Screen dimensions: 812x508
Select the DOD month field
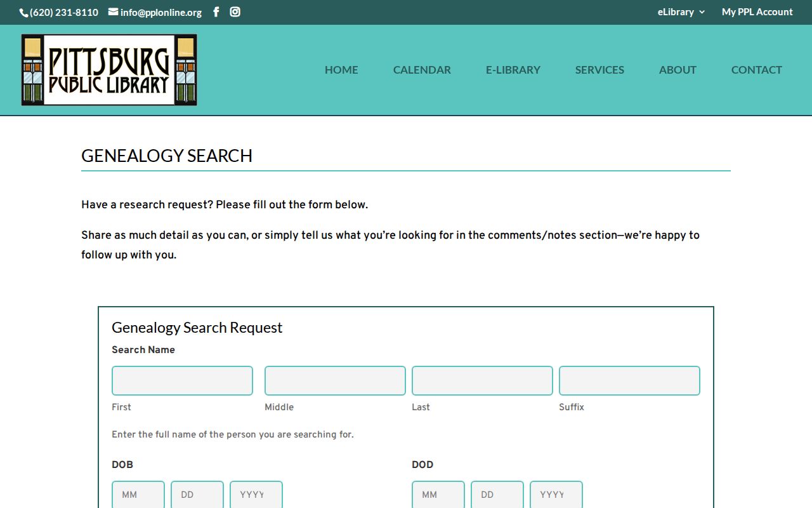(x=438, y=495)
